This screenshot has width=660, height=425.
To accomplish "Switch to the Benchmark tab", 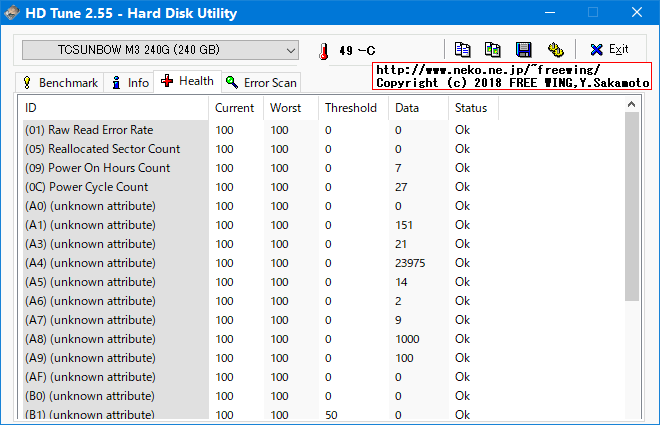I will pos(60,82).
